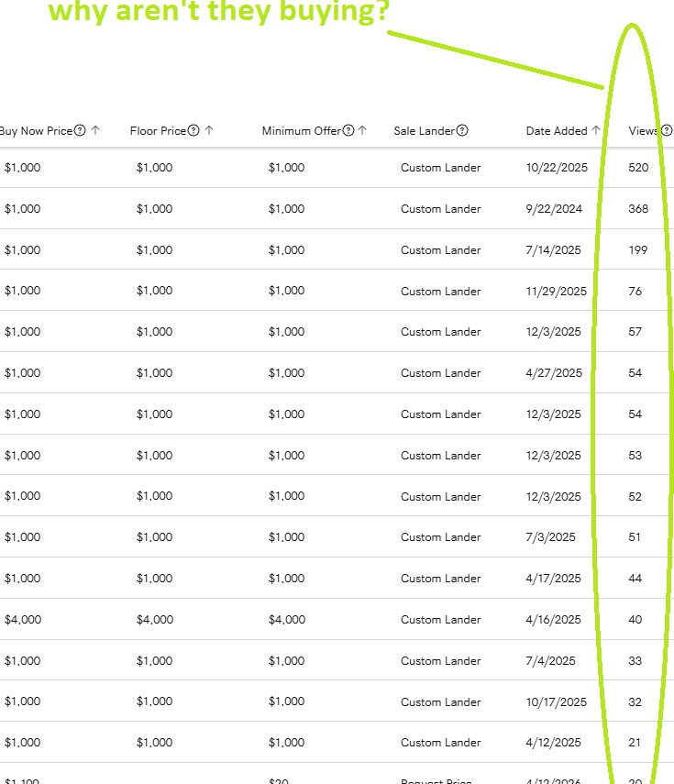Viewport: 674px width, 784px height.
Task: Click the views count 33
Action: pyautogui.click(x=635, y=661)
